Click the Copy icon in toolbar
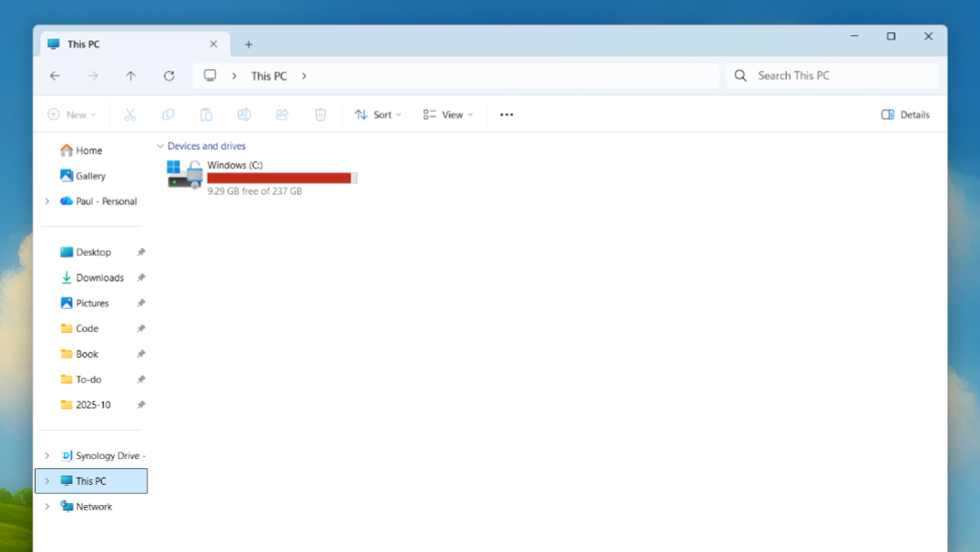 pyautogui.click(x=168, y=115)
